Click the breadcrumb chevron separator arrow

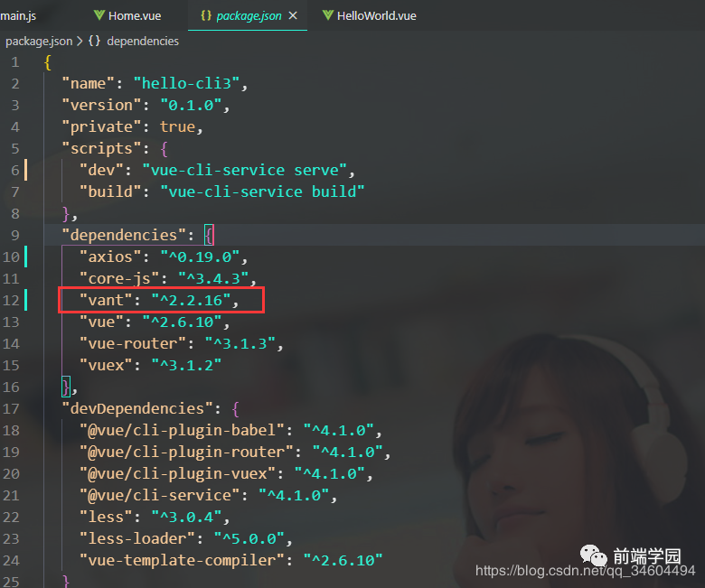coord(79,41)
